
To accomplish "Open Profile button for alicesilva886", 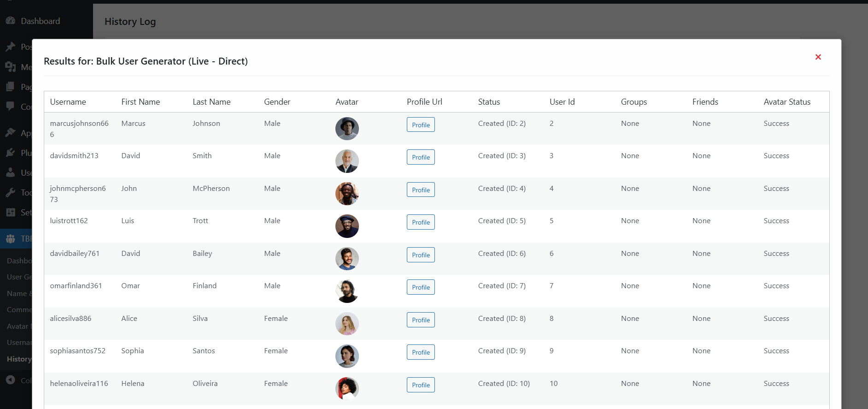I will point(420,320).
